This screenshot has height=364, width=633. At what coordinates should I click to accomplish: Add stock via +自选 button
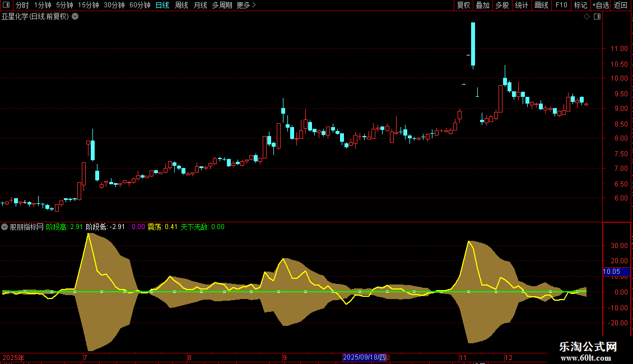pos(601,5)
